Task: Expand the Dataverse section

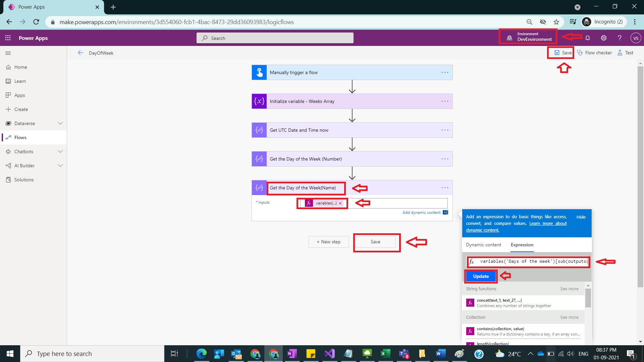Action: [x=60, y=123]
